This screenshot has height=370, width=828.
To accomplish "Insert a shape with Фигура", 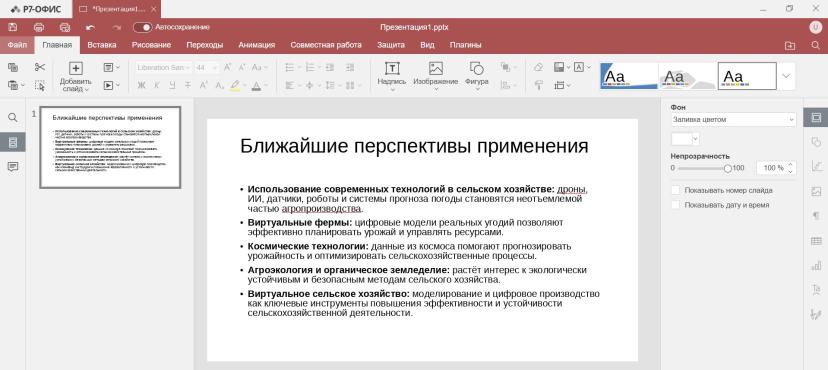I will (476, 77).
